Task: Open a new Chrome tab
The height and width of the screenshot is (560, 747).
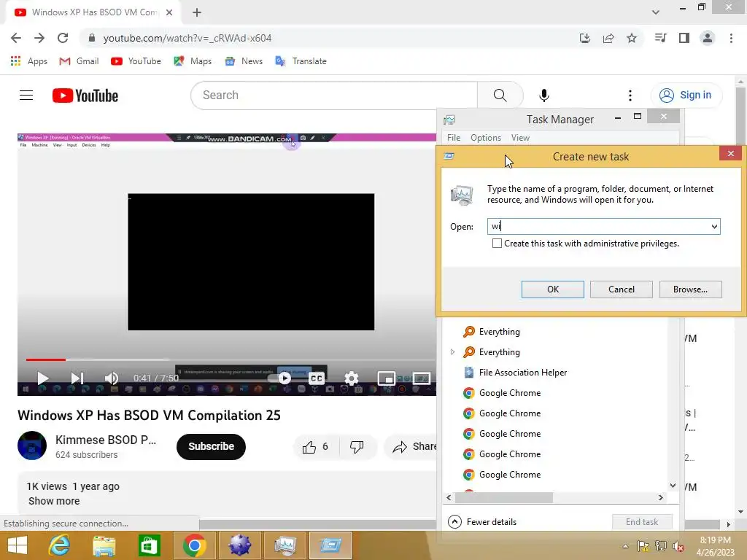Action: [x=197, y=12]
